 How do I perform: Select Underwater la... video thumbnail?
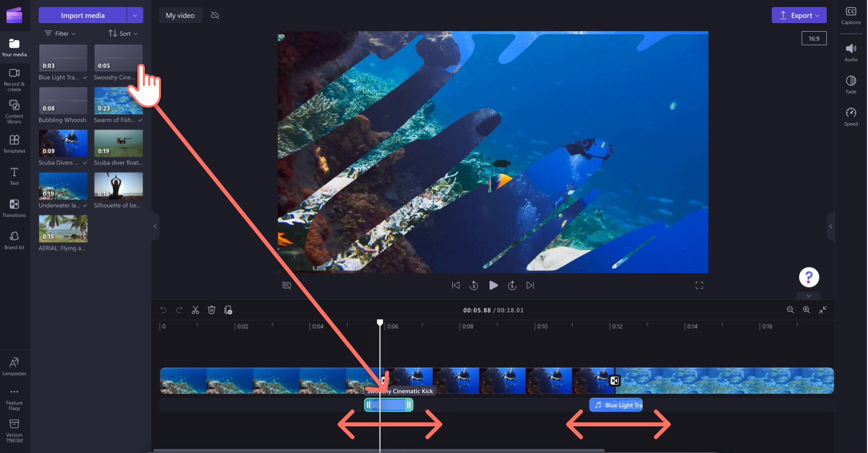[x=63, y=186]
